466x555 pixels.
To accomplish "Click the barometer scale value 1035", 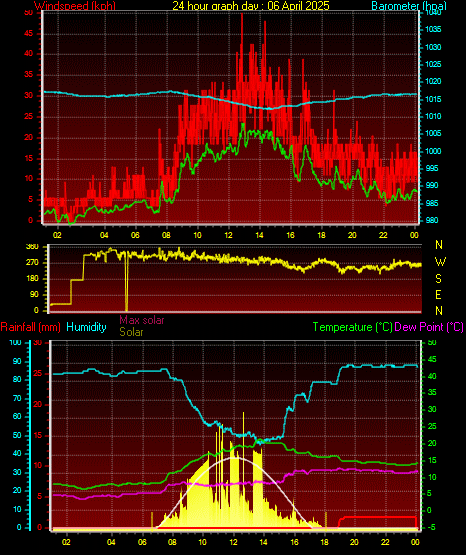I will (433, 29).
